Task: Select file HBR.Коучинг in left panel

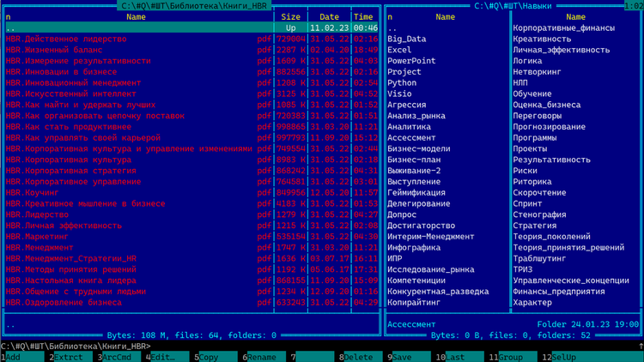Action: coord(191,192)
